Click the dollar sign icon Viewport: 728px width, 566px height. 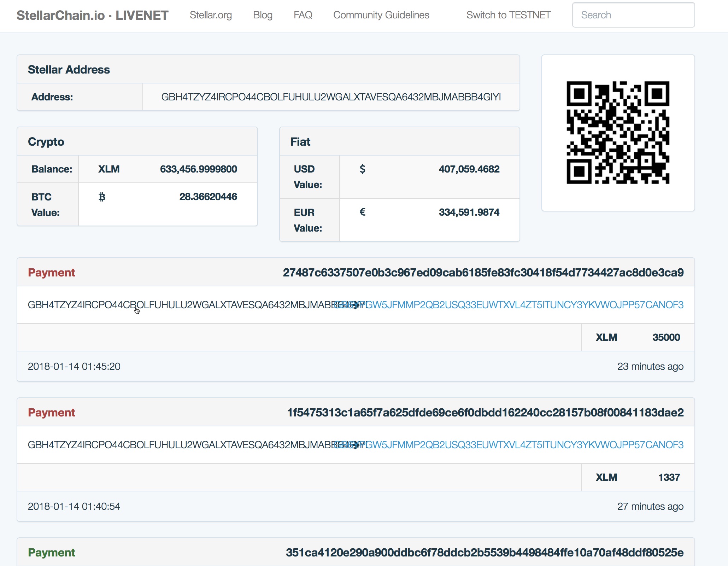pyautogui.click(x=362, y=169)
